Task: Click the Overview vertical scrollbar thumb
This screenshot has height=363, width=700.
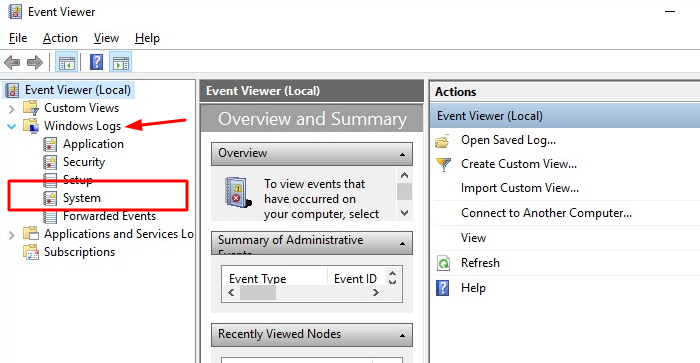Action: click(404, 192)
